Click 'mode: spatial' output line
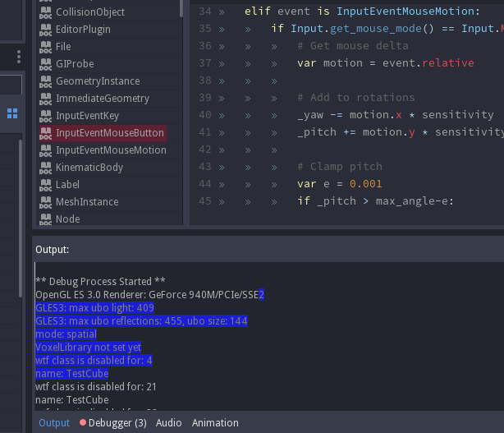 point(66,334)
